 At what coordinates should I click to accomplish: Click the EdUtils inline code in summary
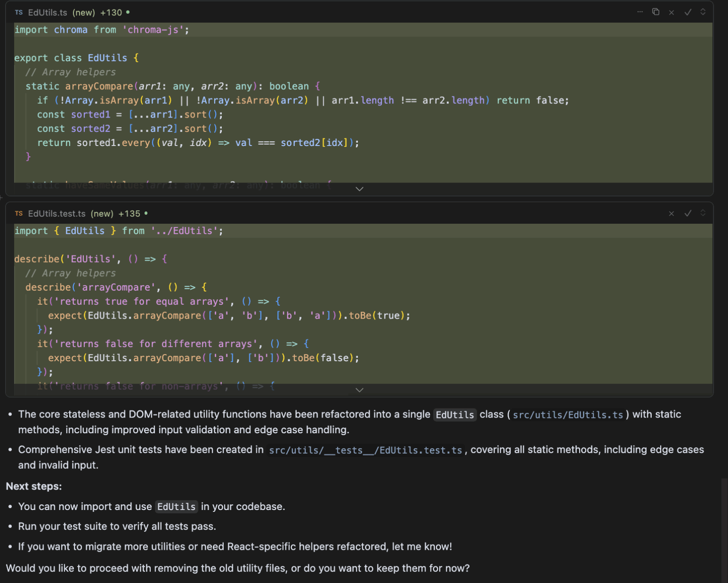(455, 415)
